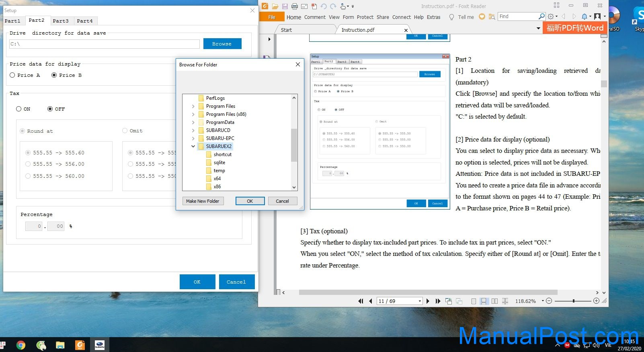Screen dimensions: 644x352
Task: Expand the Program Files folder node
Action: coord(193,106)
